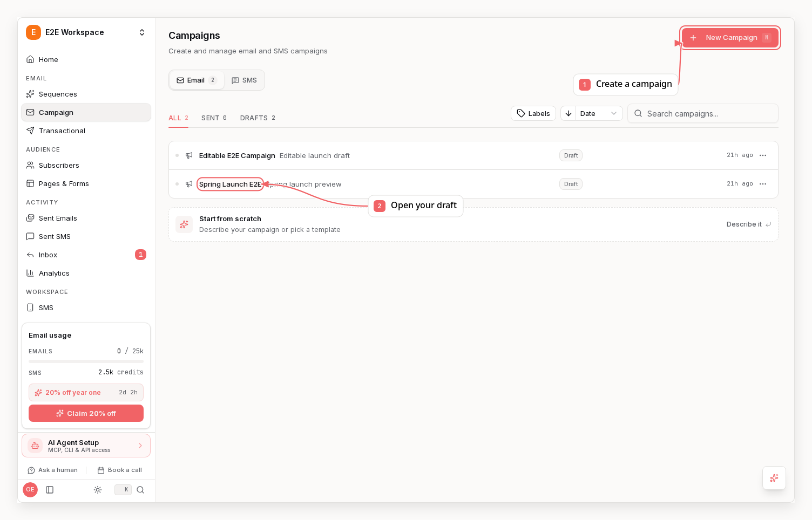Screen dimensions: 812x520
Task: Click the Labels tag icon
Action: tap(521, 113)
